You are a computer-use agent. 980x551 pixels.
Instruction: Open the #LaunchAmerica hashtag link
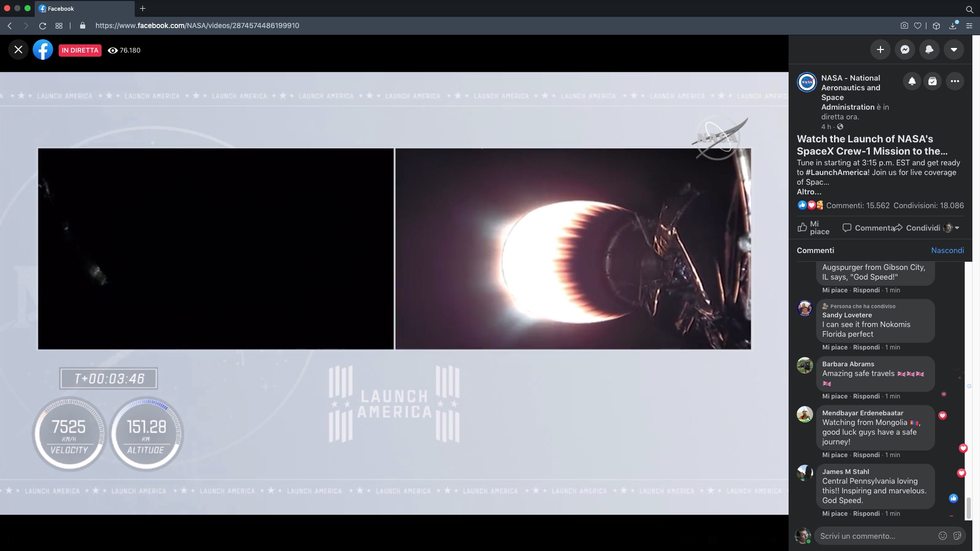(837, 172)
